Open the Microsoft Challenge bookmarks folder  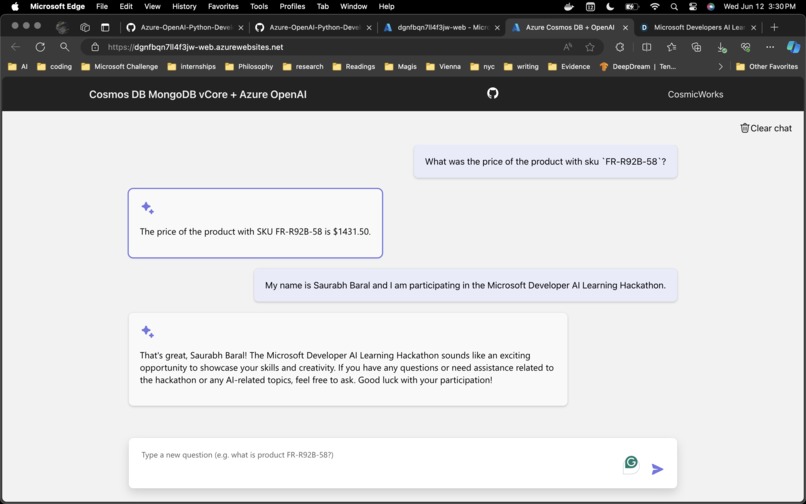120,66
